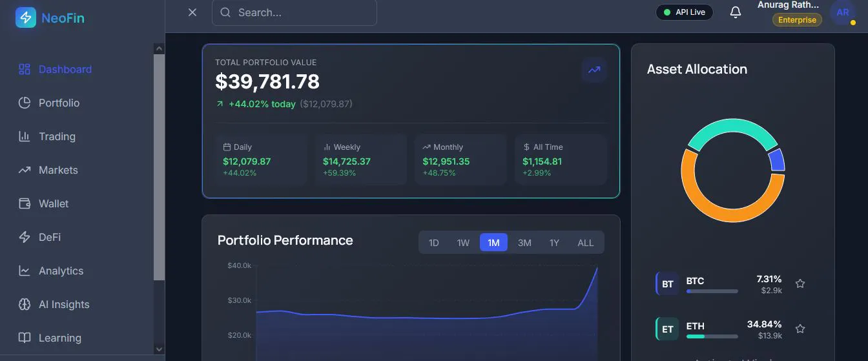Select the 1D chart range
868x361 pixels.
[x=434, y=243]
